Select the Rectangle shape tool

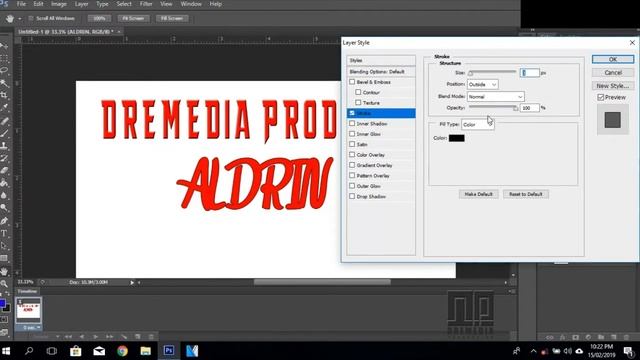[4, 258]
